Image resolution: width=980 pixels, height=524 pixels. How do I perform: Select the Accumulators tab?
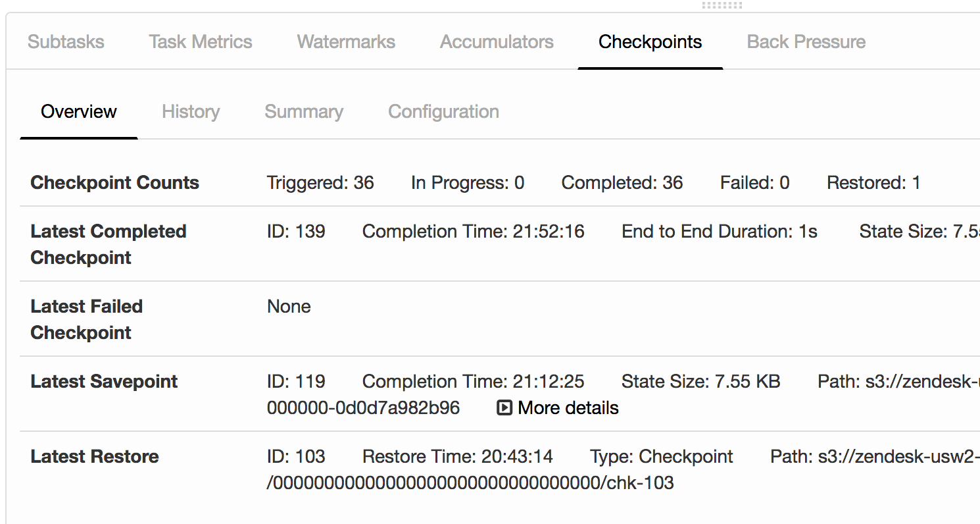[x=497, y=42]
